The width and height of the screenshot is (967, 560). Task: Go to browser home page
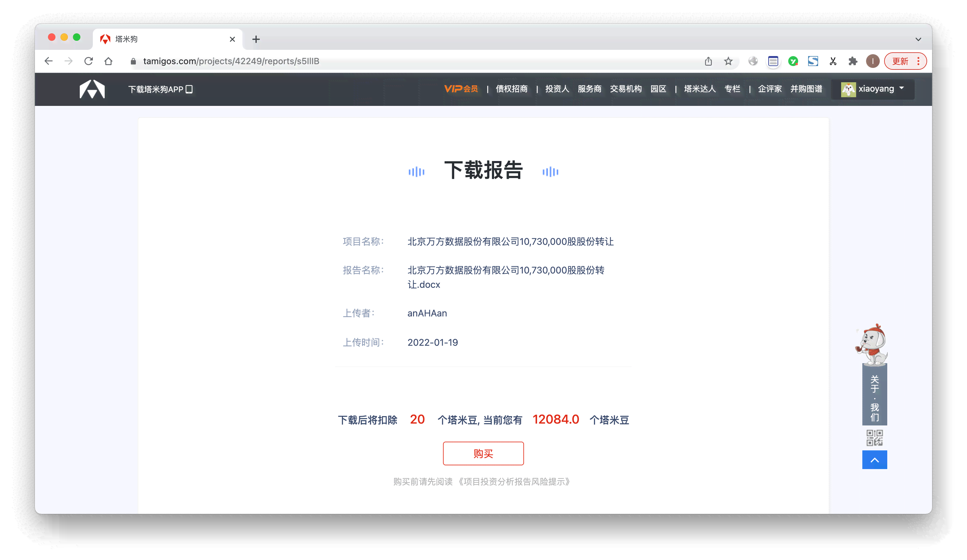click(109, 61)
